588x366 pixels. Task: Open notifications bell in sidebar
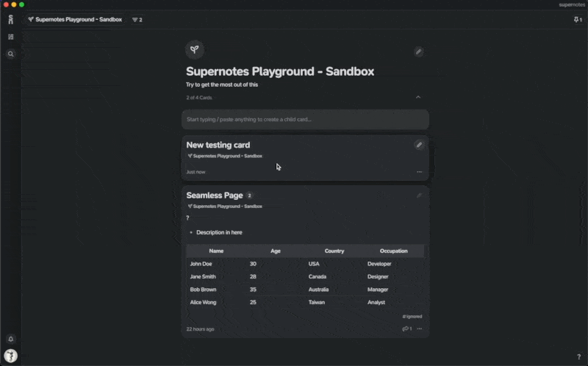(10, 339)
